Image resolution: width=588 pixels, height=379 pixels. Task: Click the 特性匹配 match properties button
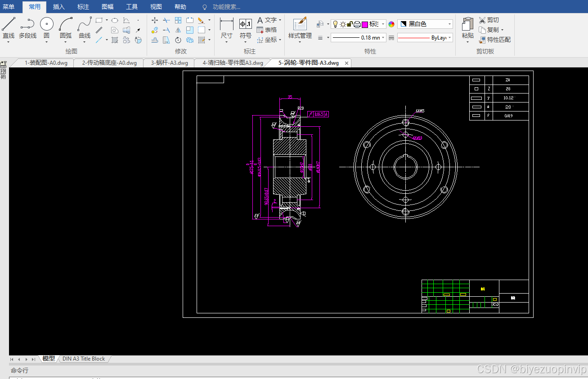click(x=495, y=40)
